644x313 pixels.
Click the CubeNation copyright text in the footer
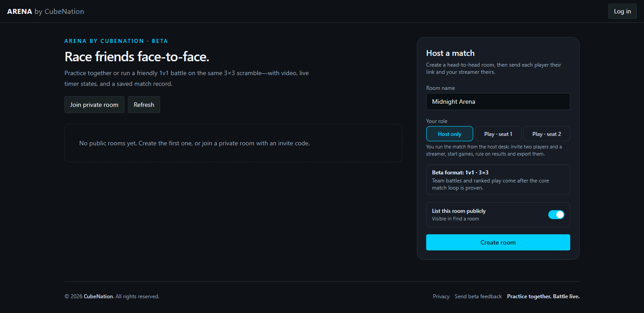pos(98,296)
